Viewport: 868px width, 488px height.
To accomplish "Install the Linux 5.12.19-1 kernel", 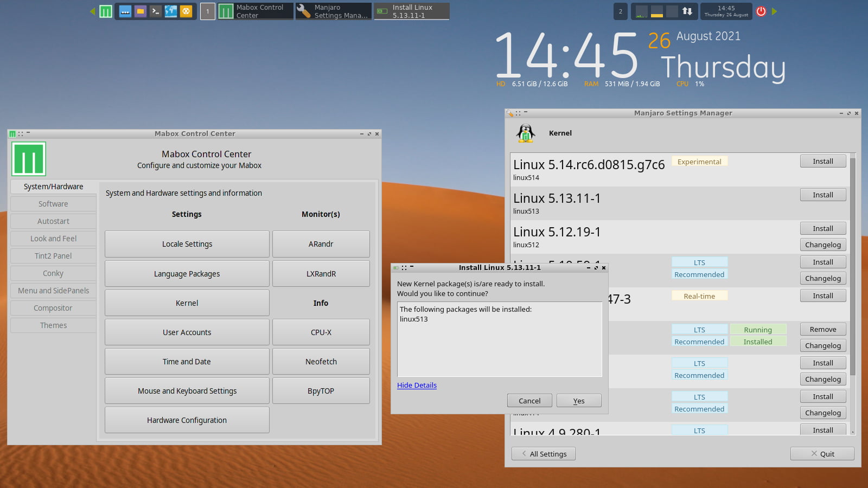I will point(823,229).
